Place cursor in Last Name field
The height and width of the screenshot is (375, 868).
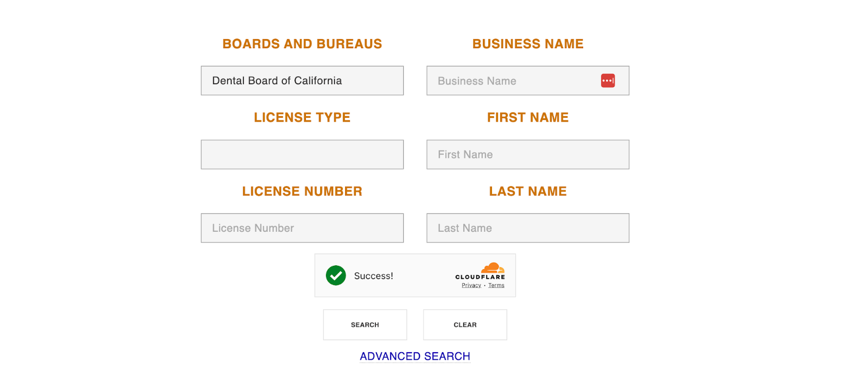tap(528, 228)
